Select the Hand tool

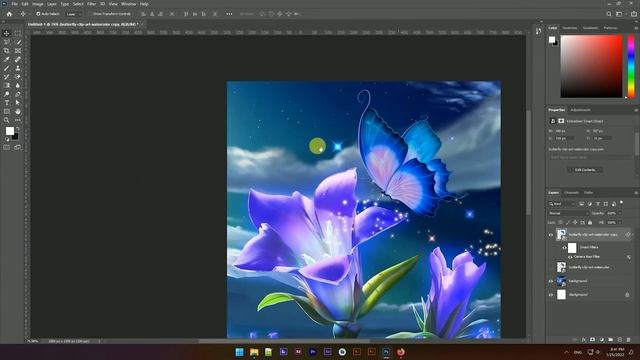click(x=18, y=111)
